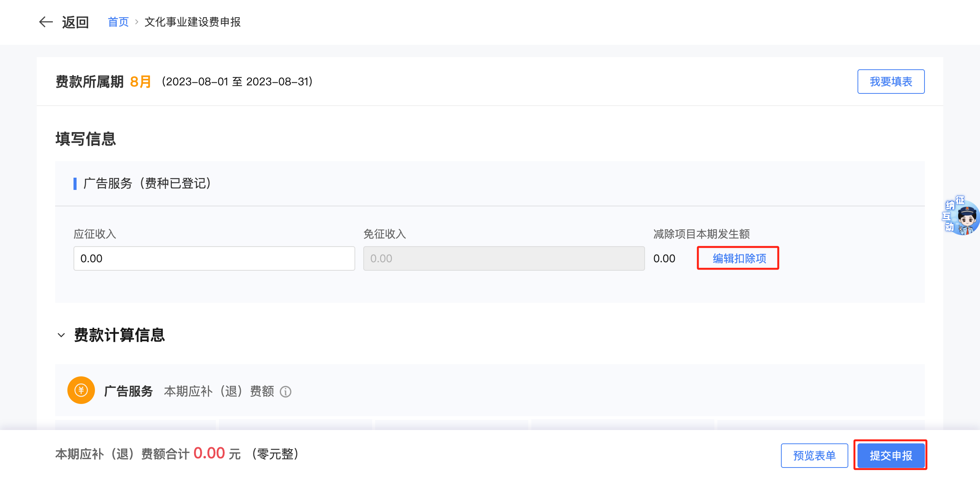Click the breadcrumb separator chevron

pyautogui.click(x=137, y=22)
